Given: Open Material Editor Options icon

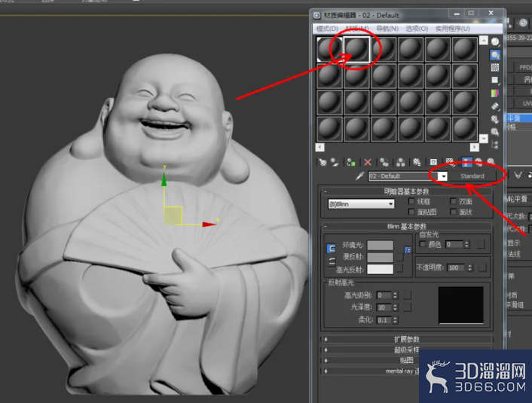Looking at the screenshot, I should (495, 119).
